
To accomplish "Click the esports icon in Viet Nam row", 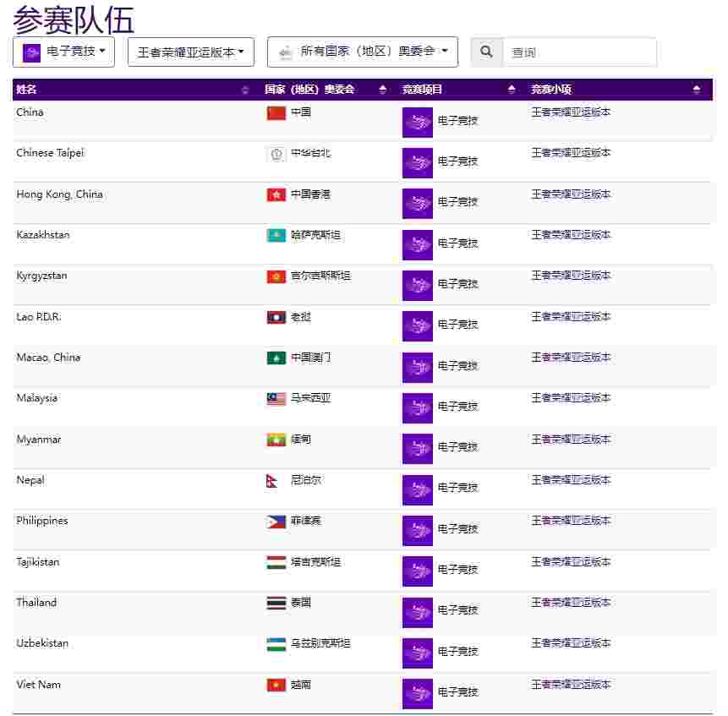I will tap(418, 694).
